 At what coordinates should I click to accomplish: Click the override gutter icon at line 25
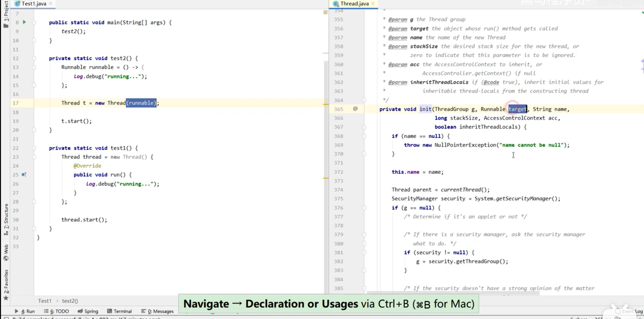coord(24,175)
